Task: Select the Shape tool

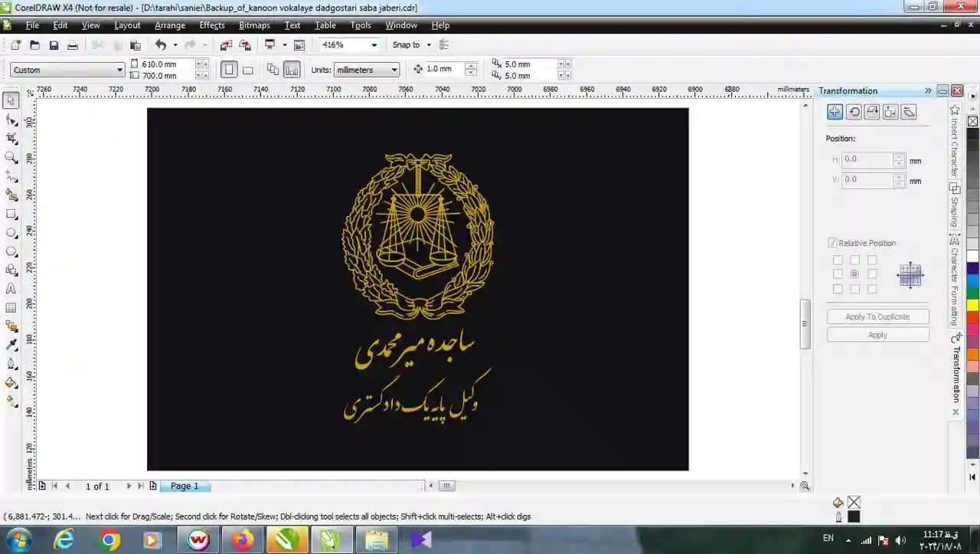Action: tap(11, 120)
